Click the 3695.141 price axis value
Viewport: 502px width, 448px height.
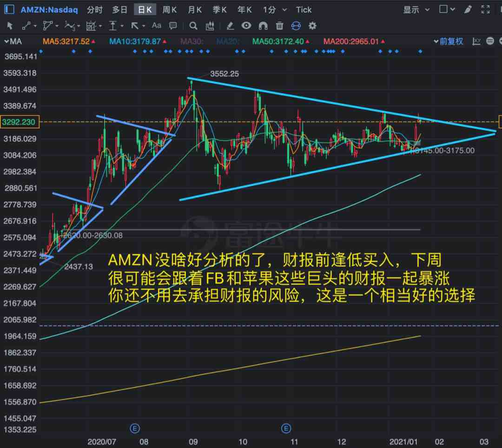[x=20, y=57]
